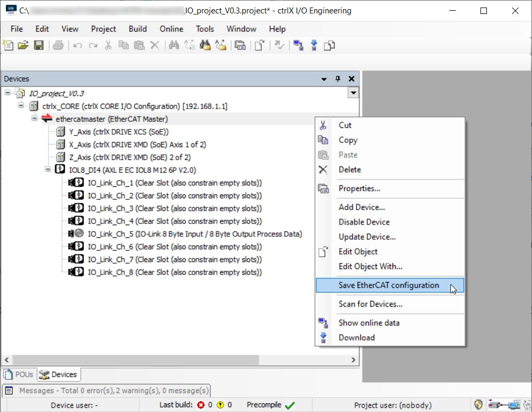Viewport: 532px width, 412px height.
Task: Choose Delete in context menu
Action: coord(390,170)
